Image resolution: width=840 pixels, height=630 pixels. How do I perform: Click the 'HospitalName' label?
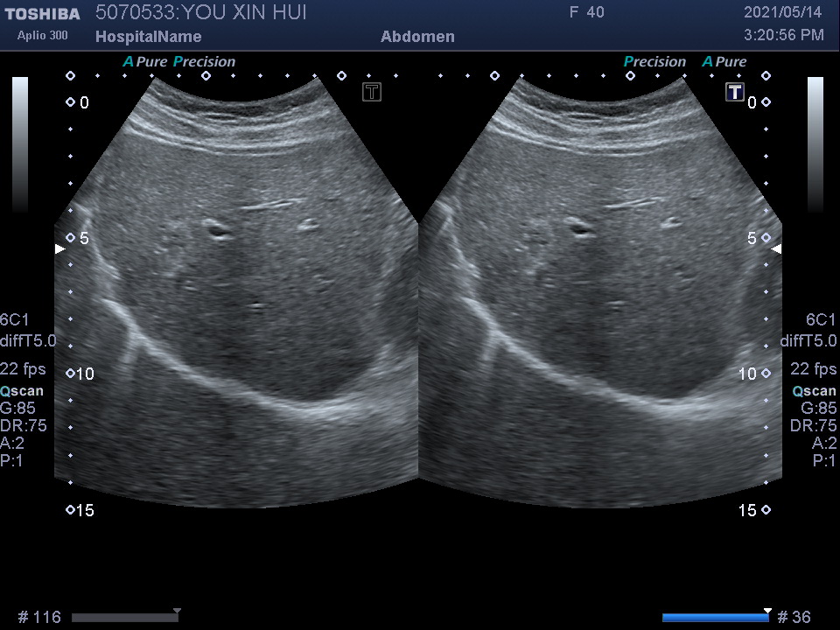point(149,37)
